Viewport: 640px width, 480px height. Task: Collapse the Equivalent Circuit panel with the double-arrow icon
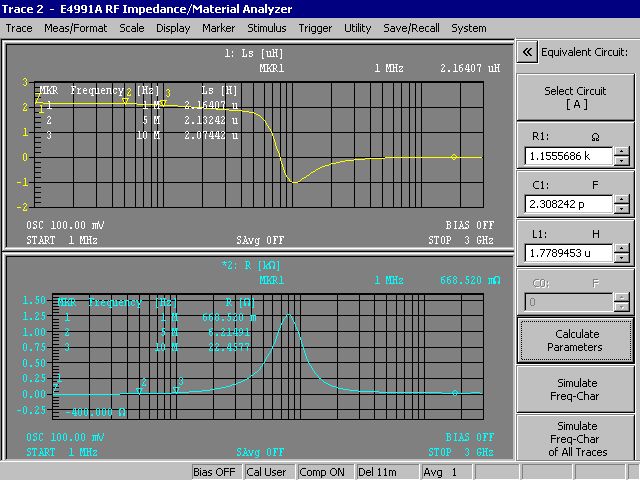tap(527, 53)
